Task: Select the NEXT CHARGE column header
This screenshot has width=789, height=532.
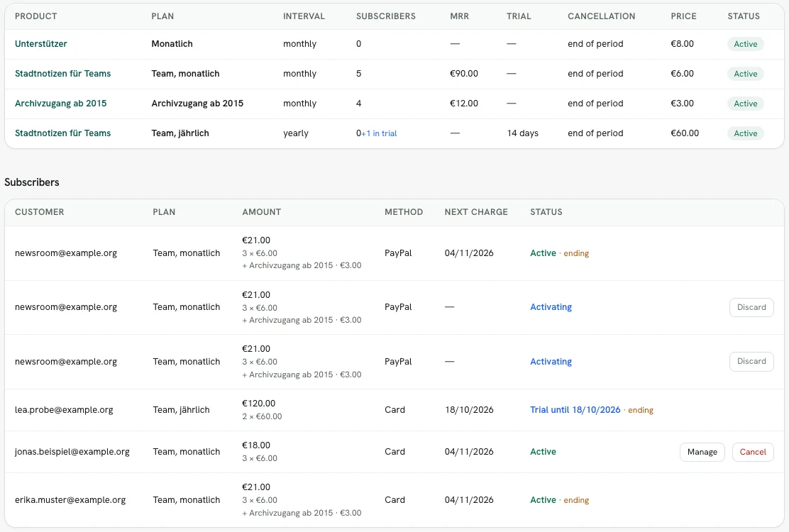Action: 476,211
